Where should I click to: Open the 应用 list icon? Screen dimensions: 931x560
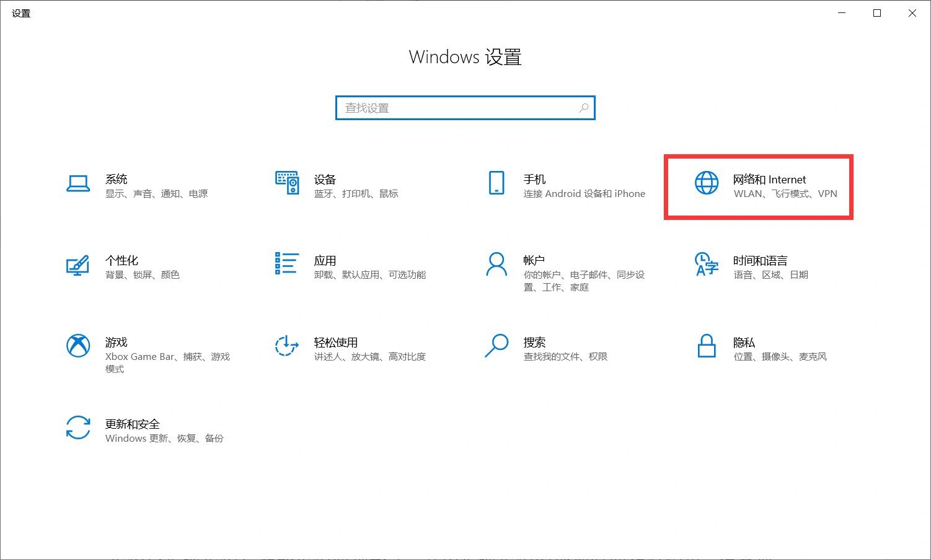tap(287, 263)
